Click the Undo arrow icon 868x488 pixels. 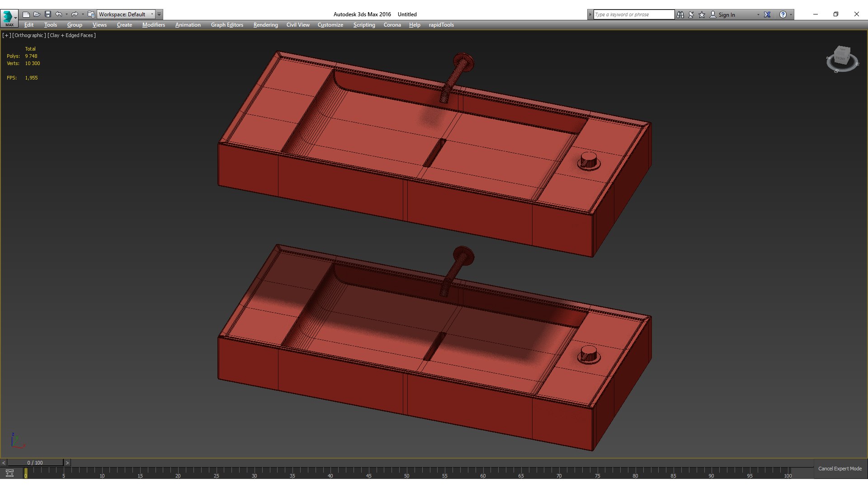click(58, 14)
